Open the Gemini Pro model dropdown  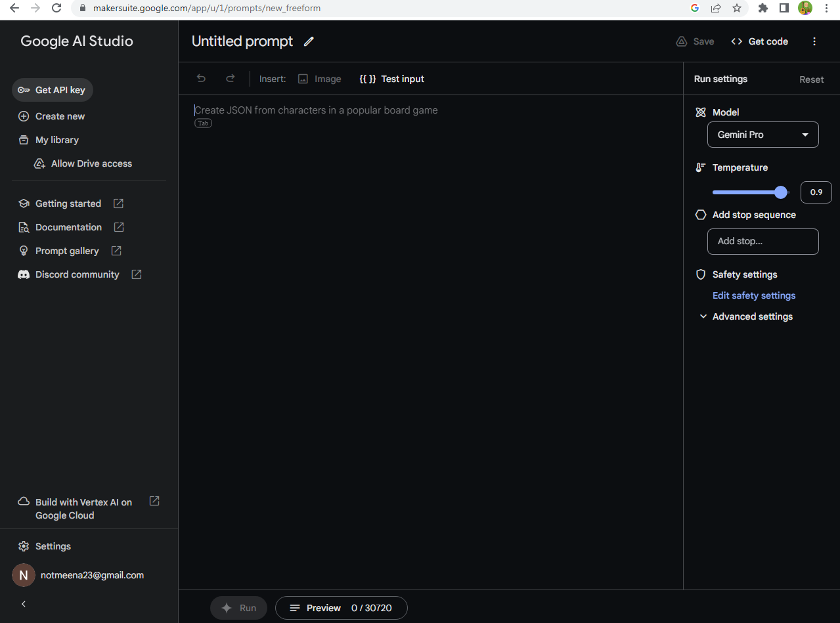tap(763, 135)
